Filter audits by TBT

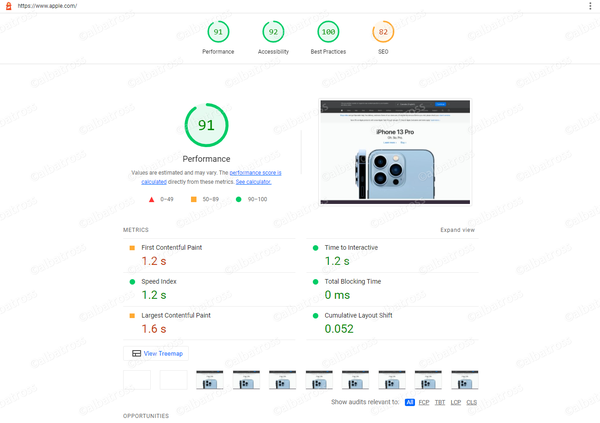(x=440, y=402)
